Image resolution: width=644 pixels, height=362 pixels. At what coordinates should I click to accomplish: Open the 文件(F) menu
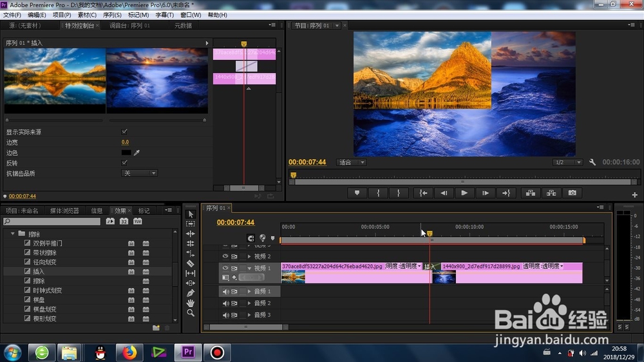click(x=12, y=15)
